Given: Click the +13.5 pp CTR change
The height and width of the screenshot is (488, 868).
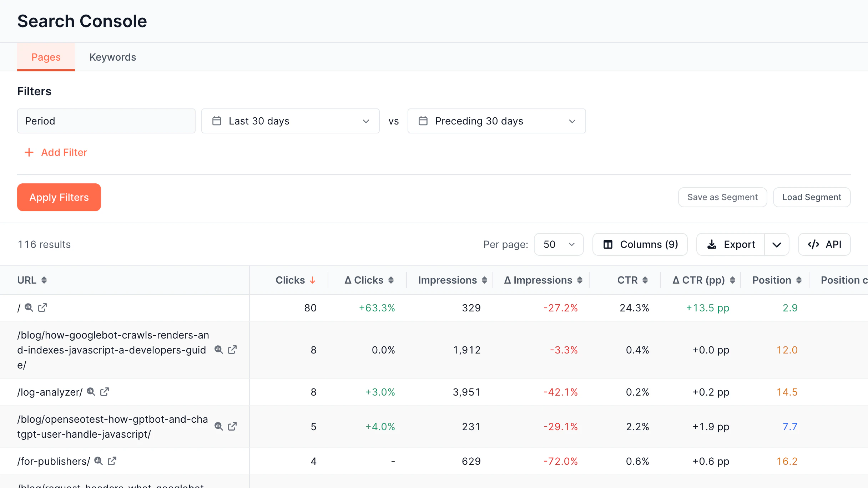Looking at the screenshot, I should 707,308.
